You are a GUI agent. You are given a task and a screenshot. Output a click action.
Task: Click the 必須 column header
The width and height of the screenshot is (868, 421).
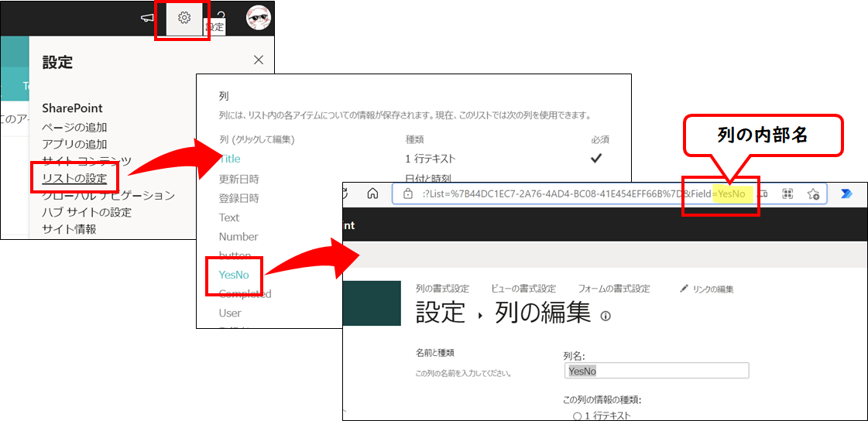[600, 140]
